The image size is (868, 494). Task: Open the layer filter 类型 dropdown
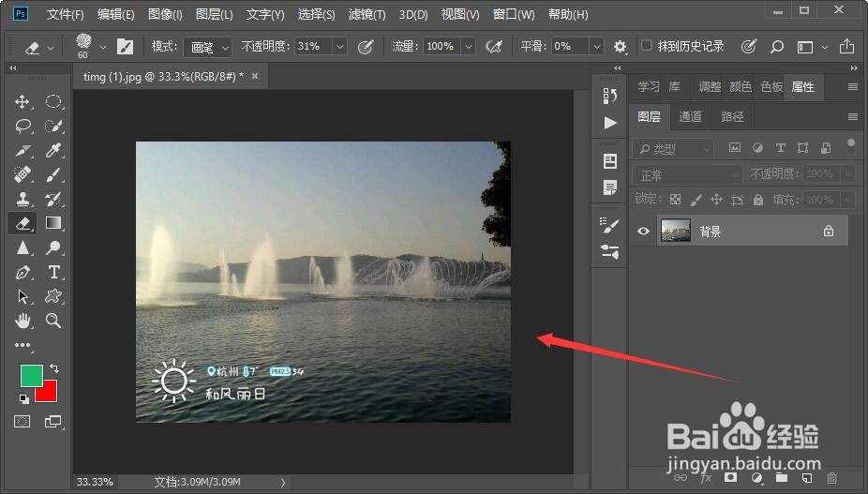tap(673, 148)
